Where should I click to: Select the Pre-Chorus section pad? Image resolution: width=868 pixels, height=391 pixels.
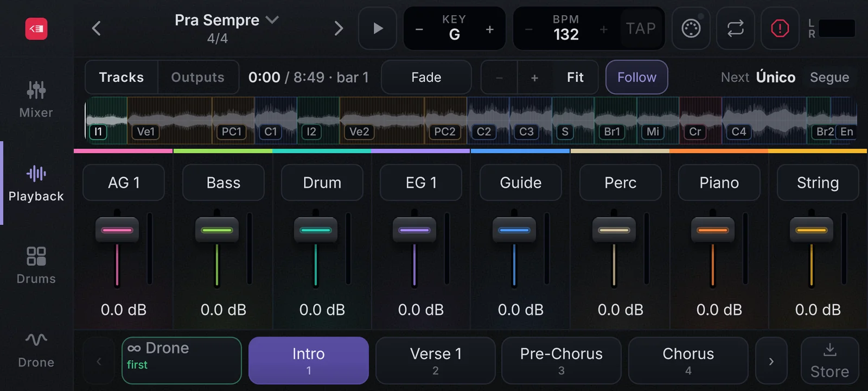click(561, 361)
